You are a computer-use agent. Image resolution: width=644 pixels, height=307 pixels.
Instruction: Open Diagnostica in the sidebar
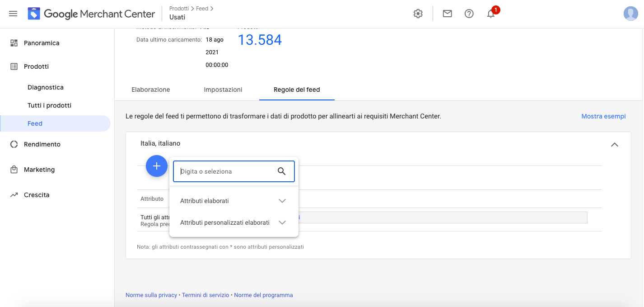46,87
